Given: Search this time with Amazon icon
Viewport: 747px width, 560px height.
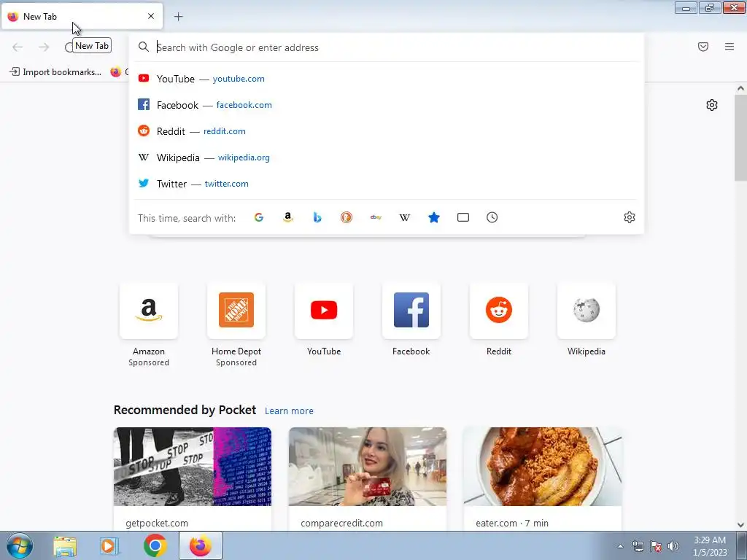Looking at the screenshot, I should click(x=287, y=217).
